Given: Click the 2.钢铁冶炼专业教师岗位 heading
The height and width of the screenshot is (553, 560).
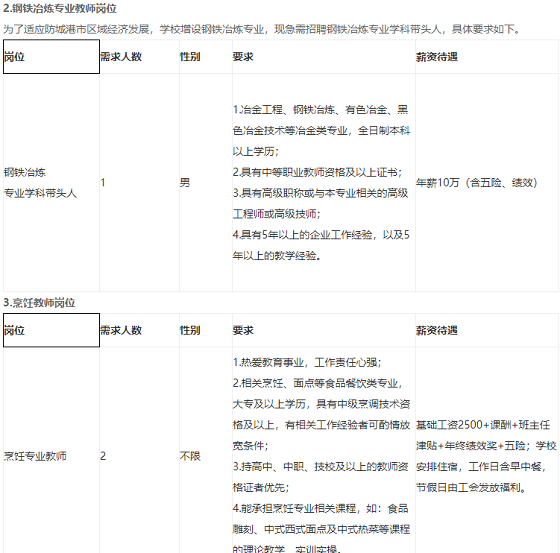Looking at the screenshot, I should tap(60, 8).
